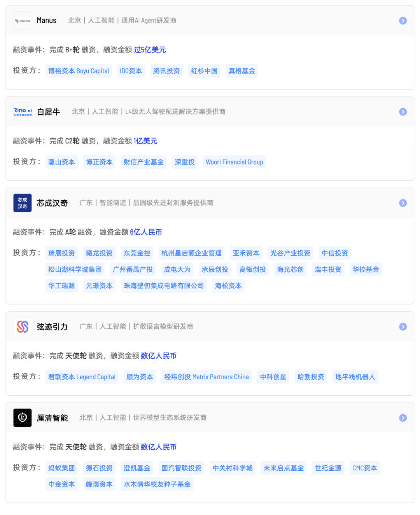420x515 pixels.
Task: Open 君联资本 Legend Capital tag
Action: coord(82,377)
